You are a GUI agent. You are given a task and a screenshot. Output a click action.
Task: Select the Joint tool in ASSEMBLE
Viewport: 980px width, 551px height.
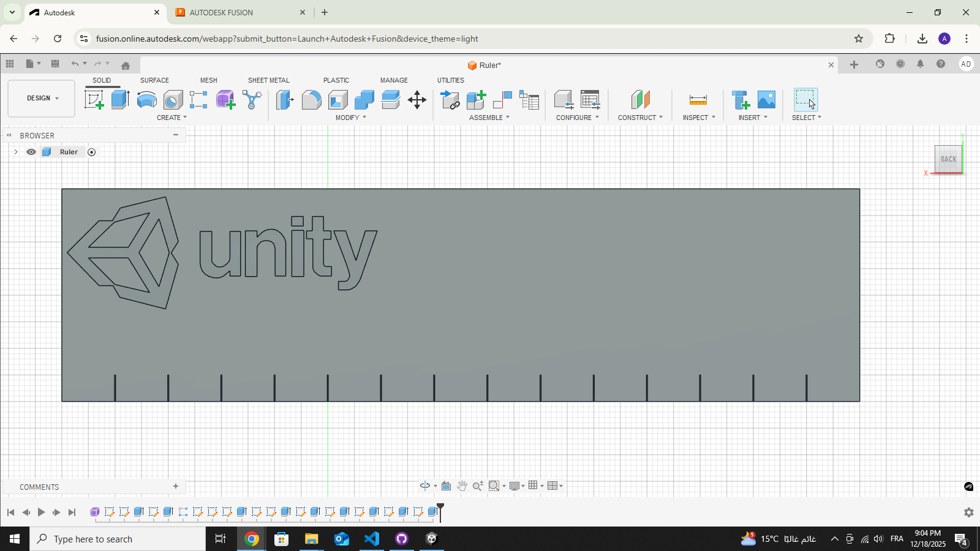tap(502, 100)
